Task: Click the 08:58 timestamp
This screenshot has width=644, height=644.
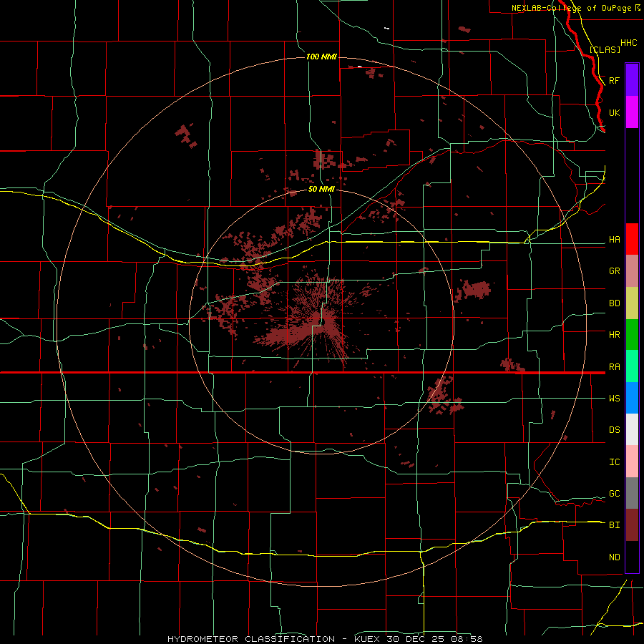Action: click(x=466, y=639)
